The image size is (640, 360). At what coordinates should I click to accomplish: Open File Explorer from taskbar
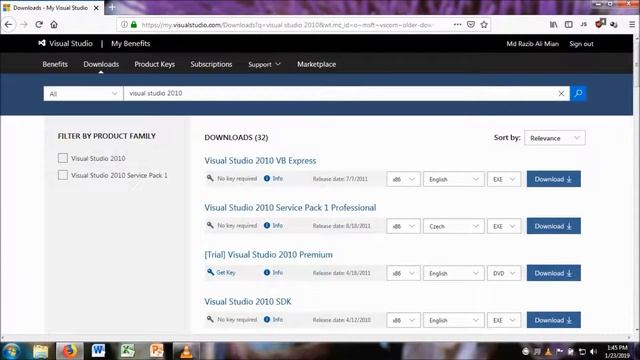pyautogui.click(x=40, y=351)
